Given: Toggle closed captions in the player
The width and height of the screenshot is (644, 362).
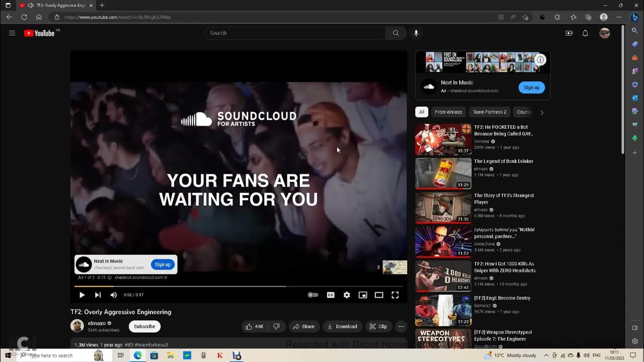Looking at the screenshot, I should (331, 295).
